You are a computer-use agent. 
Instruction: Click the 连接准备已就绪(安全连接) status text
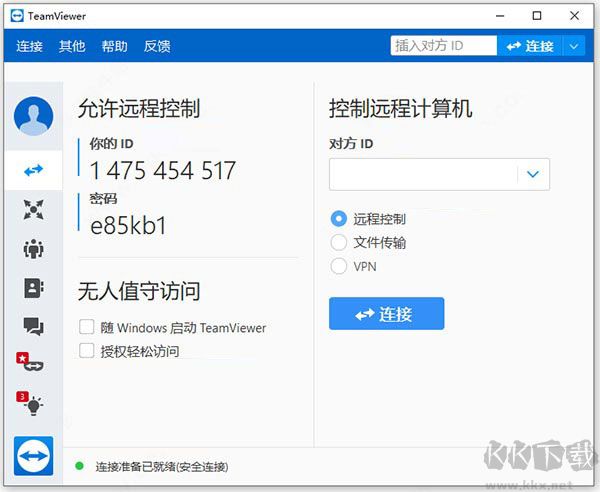(162, 466)
